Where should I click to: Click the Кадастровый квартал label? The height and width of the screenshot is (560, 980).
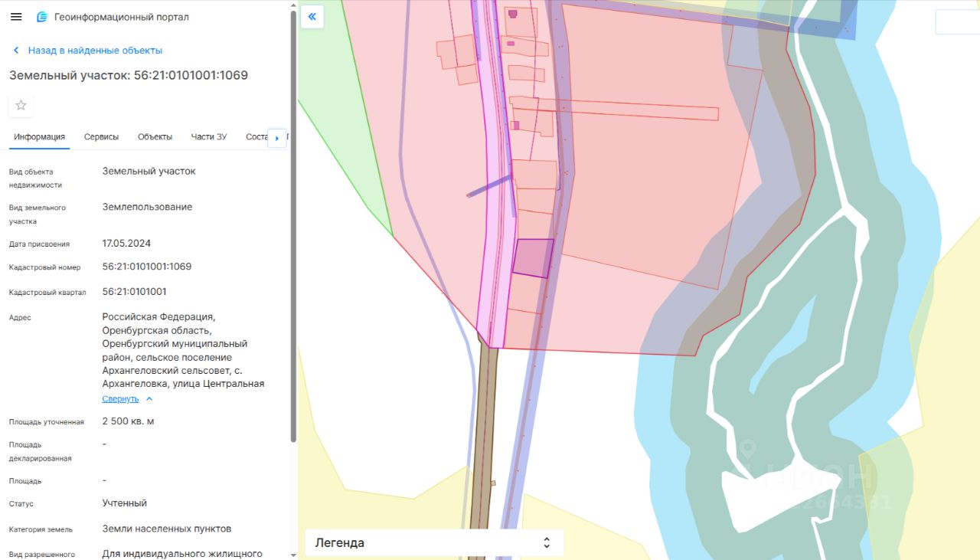[47, 293]
